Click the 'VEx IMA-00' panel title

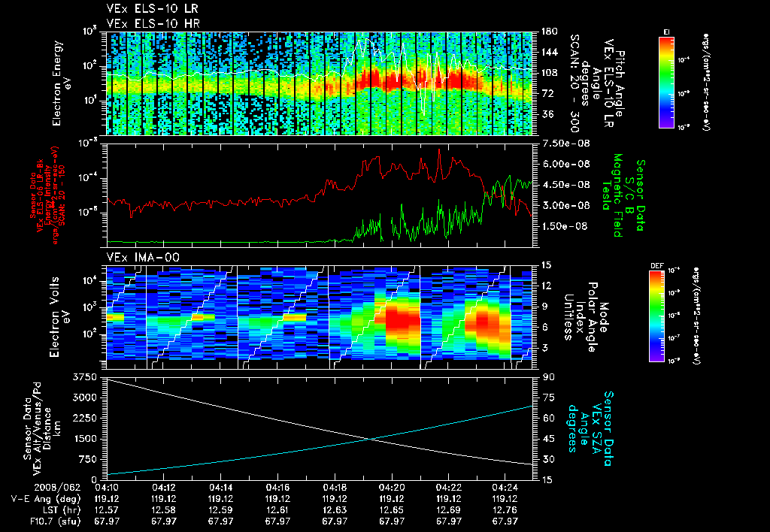[143, 258]
